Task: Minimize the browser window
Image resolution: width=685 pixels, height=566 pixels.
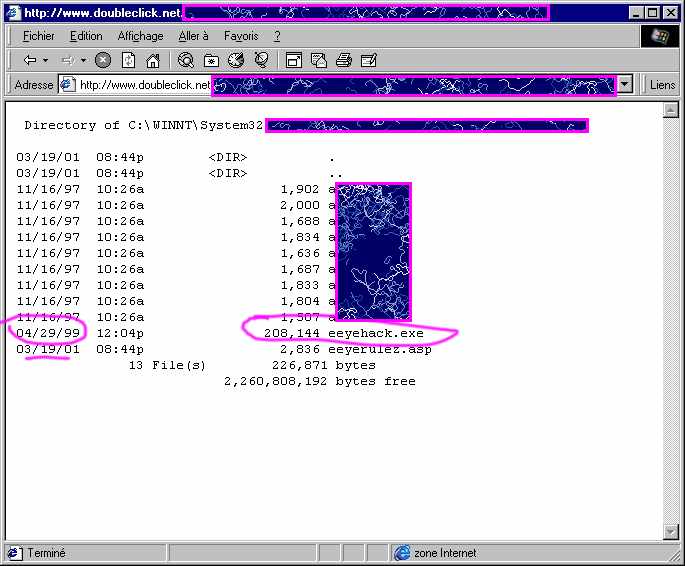Action: click(636, 13)
